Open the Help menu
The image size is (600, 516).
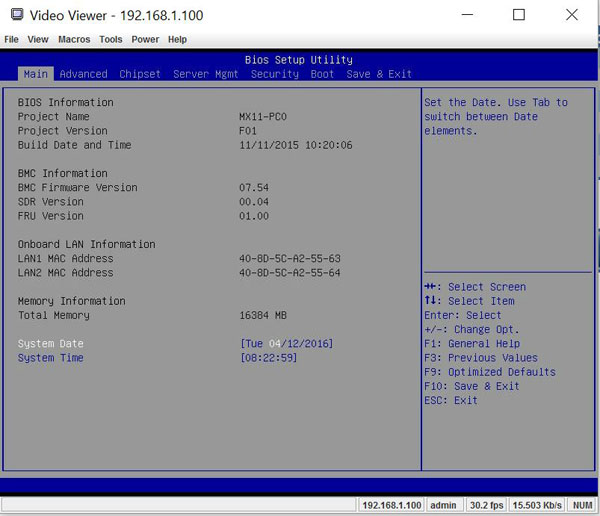(x=177, y=40)
